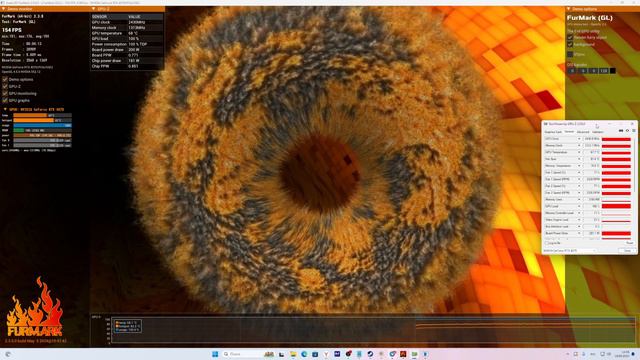Enable the VSync checkbox
The image size is (640, 360).
pos(570,54)
